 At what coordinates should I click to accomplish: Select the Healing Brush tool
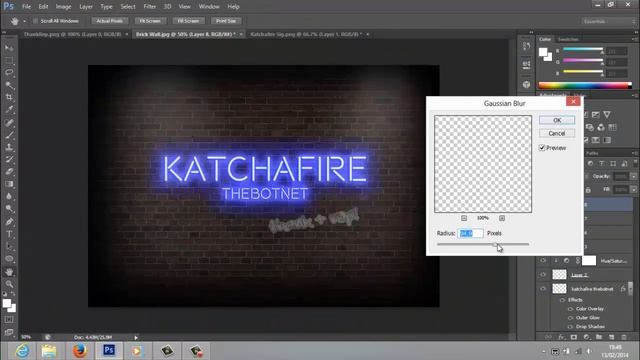pos(9,122)
